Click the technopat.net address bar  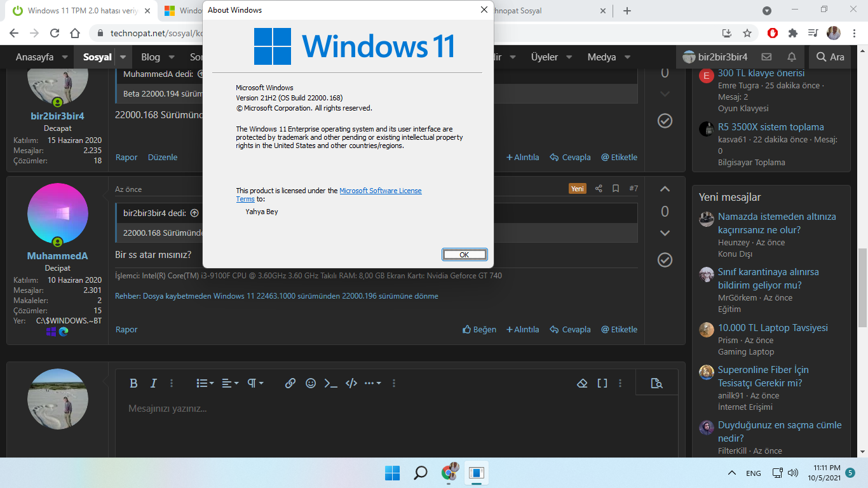click(x=407, y=33)
